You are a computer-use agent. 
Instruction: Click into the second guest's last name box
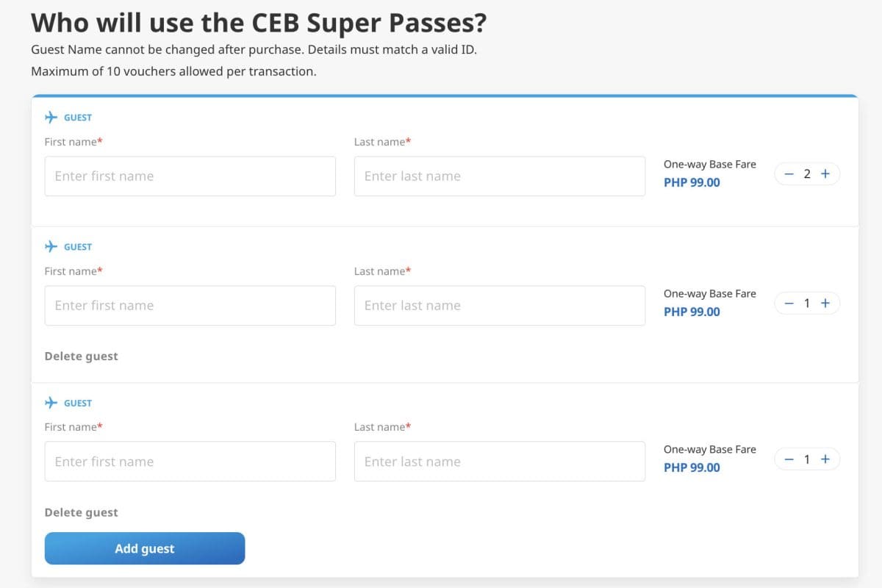click(x=499, y=306)
